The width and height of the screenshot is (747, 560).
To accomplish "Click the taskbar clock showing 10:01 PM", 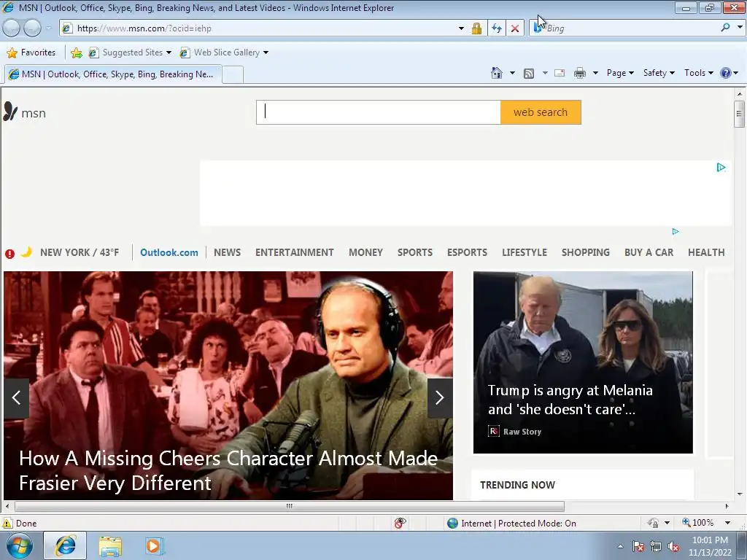I will pos(710,546).
